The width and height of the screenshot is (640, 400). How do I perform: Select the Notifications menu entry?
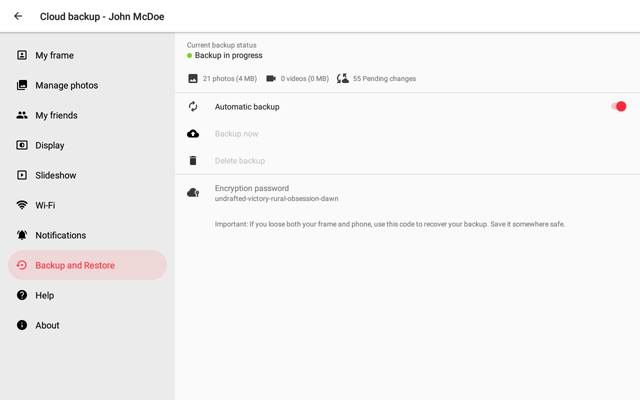point(87,235)
